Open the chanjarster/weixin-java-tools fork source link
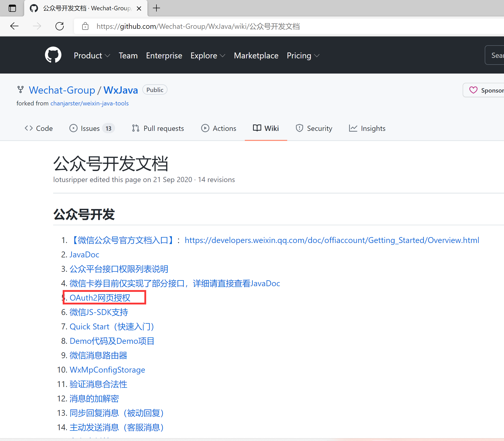The height and width of the screenshot is (441, 504). click(x=89, y=103)
